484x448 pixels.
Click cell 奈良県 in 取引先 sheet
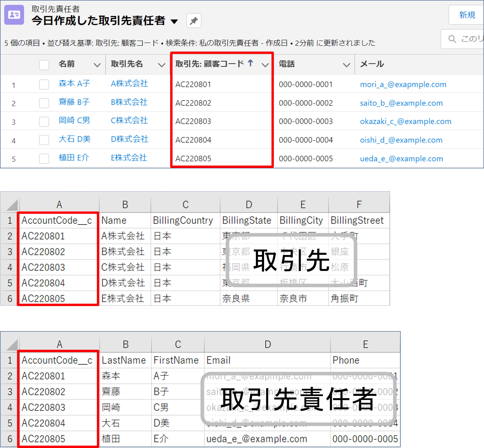pyautogui.click(x=249, y=298)
